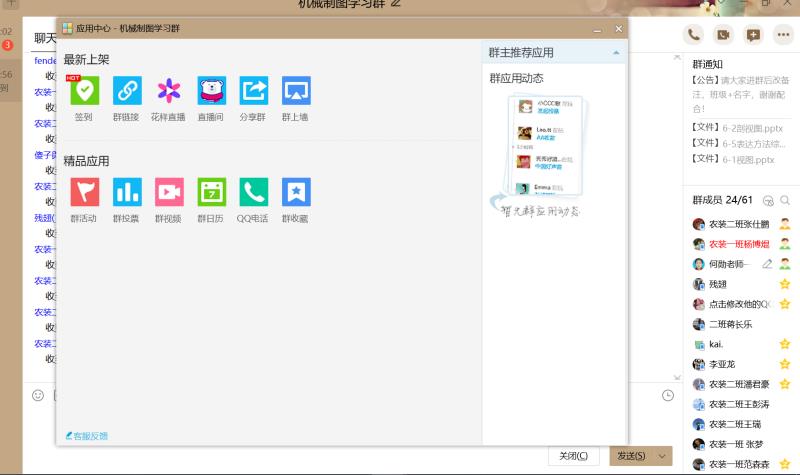Viewport: 800px width, 475px height.
Task: Open the 签到 check-in app
Action: pyautogui.click(x=85, y=92)
